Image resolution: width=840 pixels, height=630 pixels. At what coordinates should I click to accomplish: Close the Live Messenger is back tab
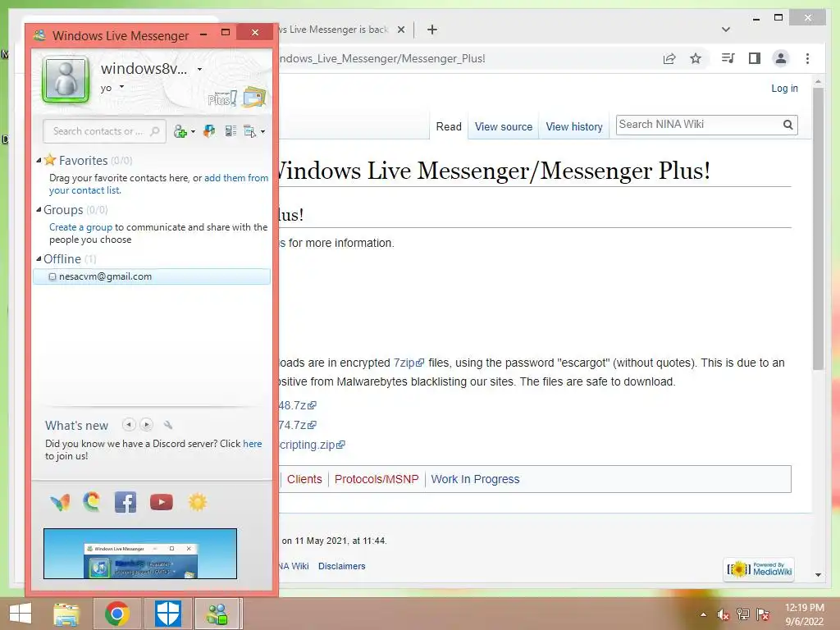coord(400,30)
